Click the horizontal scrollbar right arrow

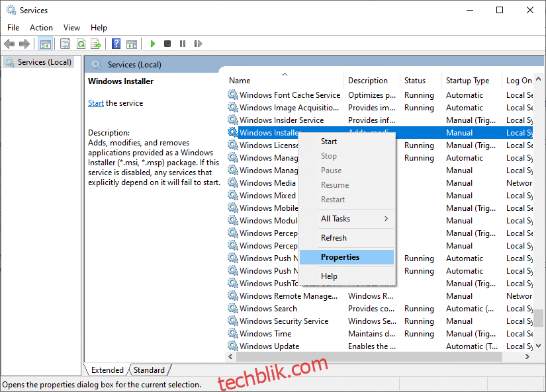pyautogui.click(x=527, y=356)
